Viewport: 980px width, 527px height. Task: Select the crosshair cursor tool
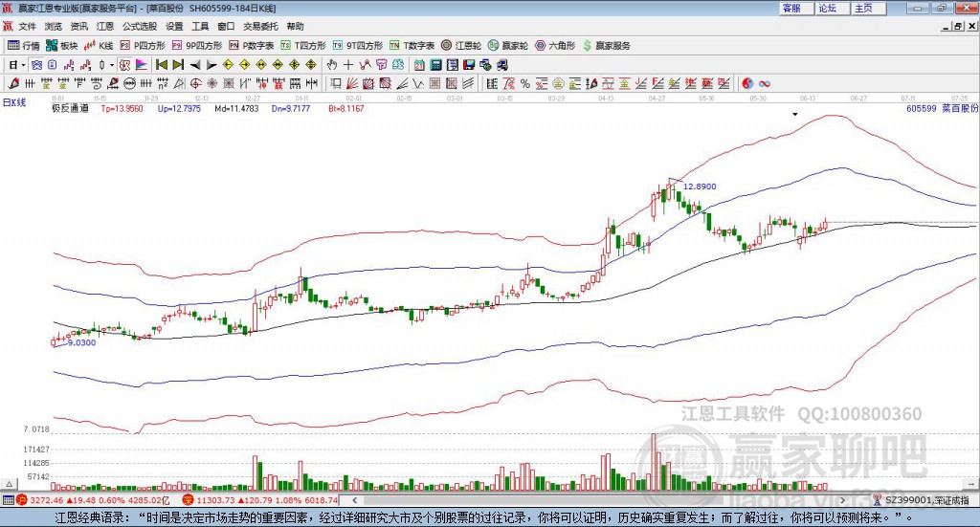pyautogui.click(x=348, y=65)
